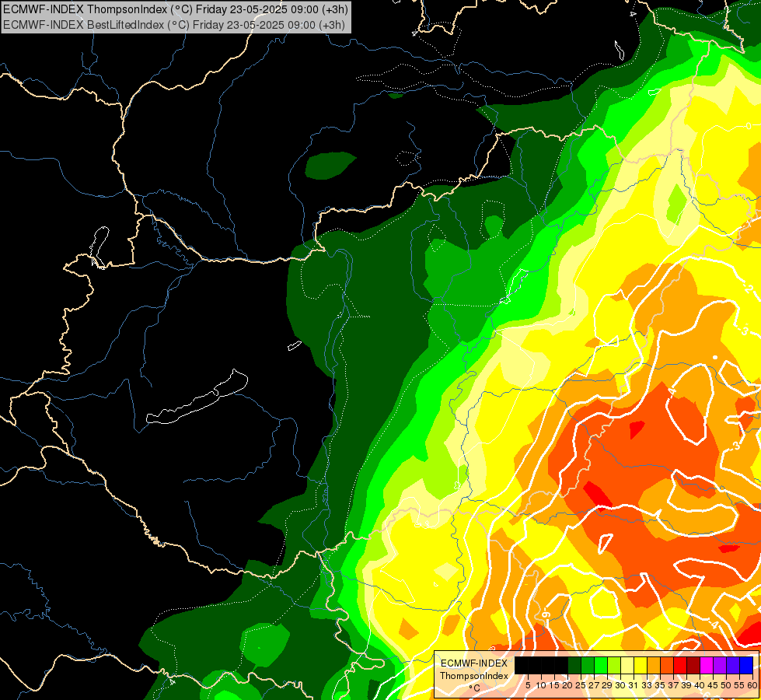Screen dimensions: 761x700
Task: Pick the bright yellow legend swatch for 31-33
Action: click(641, 665)
